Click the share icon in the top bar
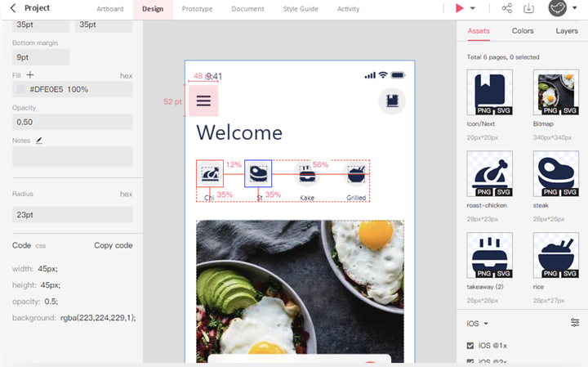The width and height of the screenshot is (588, 367). (506, 8)
